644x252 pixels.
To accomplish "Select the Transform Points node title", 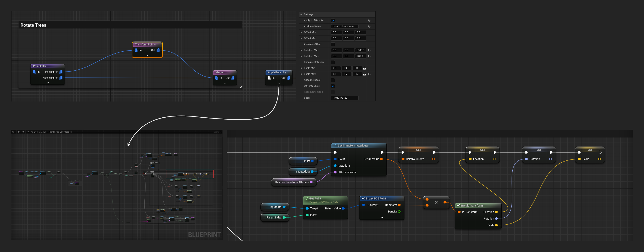I will [x=145, y=45].
